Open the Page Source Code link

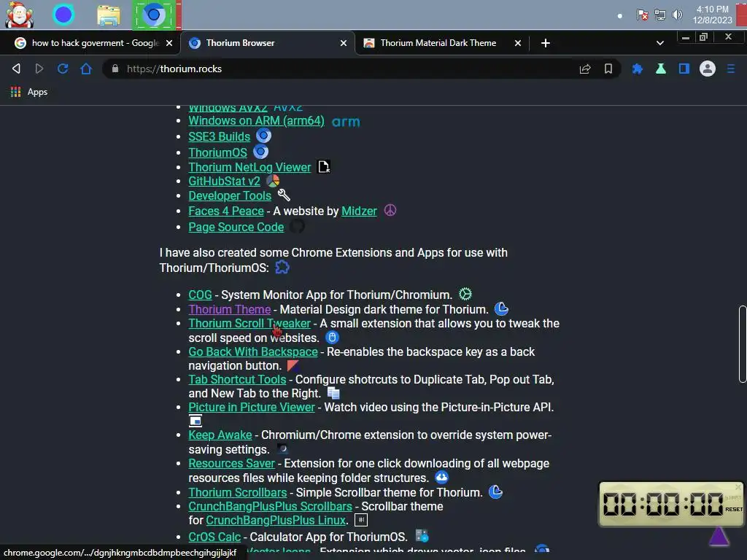click(x=236, y=227)
